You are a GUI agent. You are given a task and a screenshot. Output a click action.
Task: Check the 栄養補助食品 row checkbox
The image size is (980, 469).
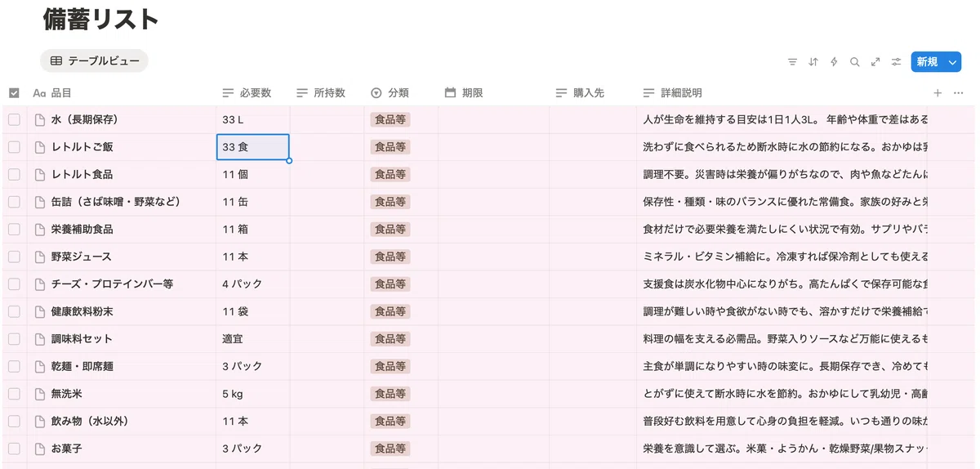pyautogui.click(x=14, y=229)
